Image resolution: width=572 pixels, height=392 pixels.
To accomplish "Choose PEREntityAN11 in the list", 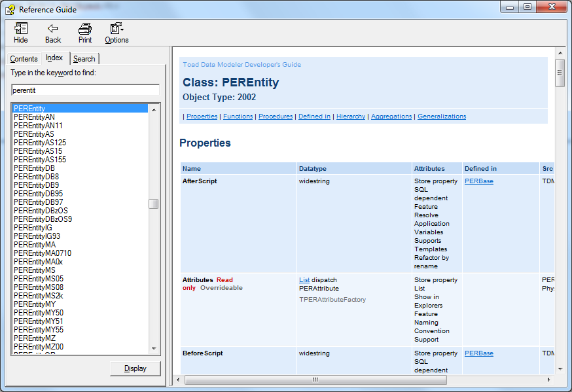I will tap(38, 126).
